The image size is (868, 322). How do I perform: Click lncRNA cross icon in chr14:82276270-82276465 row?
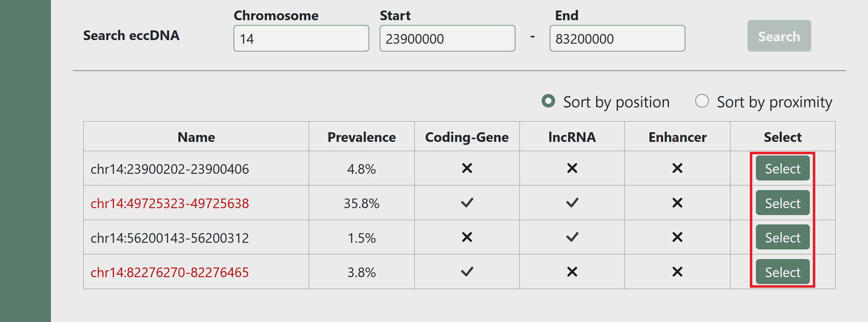point(572,272)
